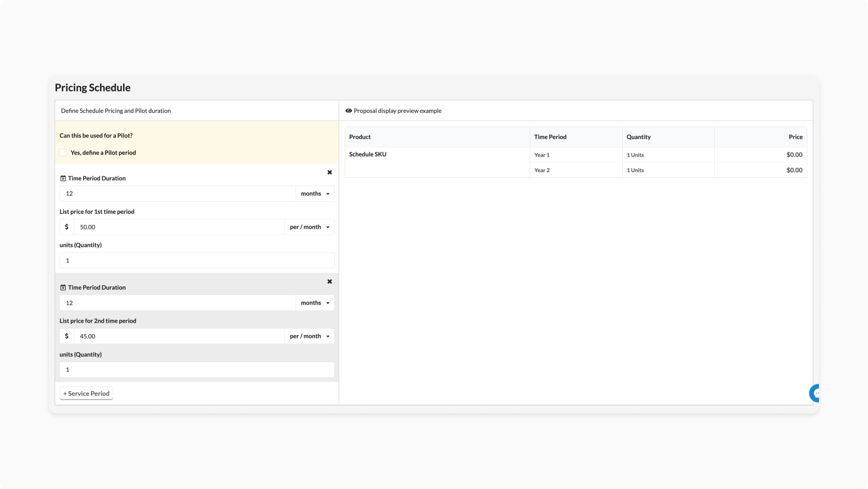868x489 pixels.
Task: Expand the second period 'months' unit dropdown
Action: (x=315, y=303)
